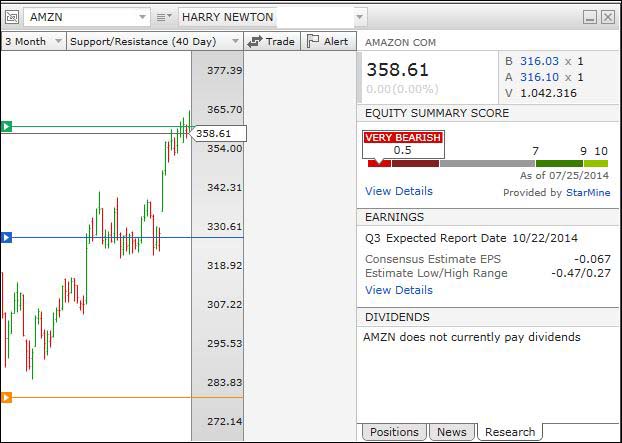Click the AMAZON COM company name

(400, 42)
